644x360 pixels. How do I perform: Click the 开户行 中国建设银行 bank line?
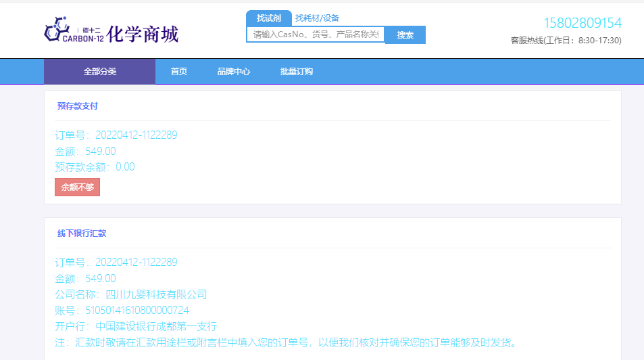(x=135, y=326)
